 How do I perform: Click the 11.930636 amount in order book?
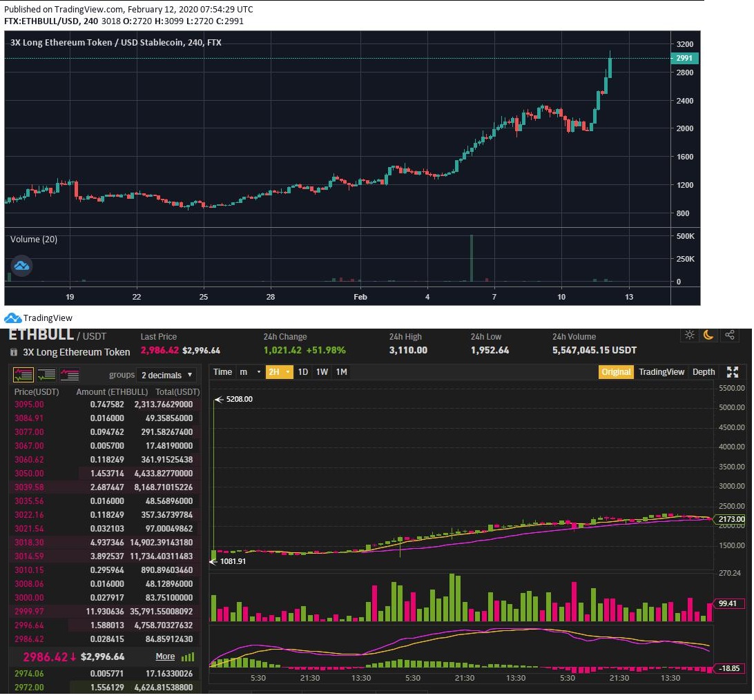tap(105, 612)
